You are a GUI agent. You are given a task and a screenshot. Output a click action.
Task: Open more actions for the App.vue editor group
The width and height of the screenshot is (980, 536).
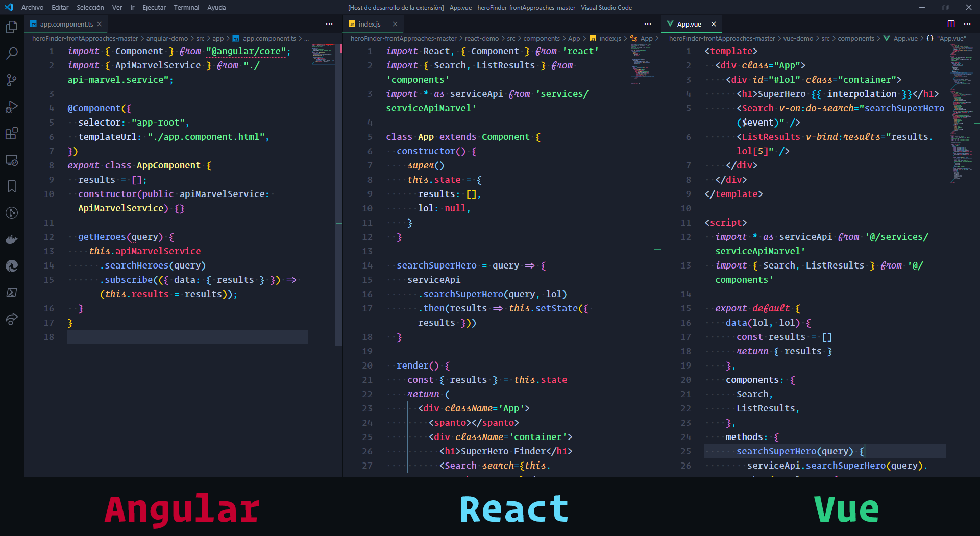[967, 24]
